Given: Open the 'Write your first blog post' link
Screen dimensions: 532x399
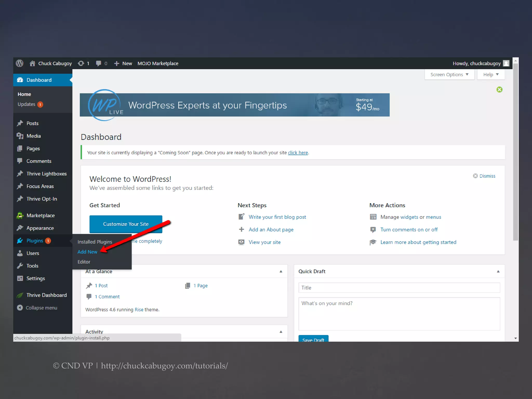Looking at the screenshot, I should pos(277,217).
